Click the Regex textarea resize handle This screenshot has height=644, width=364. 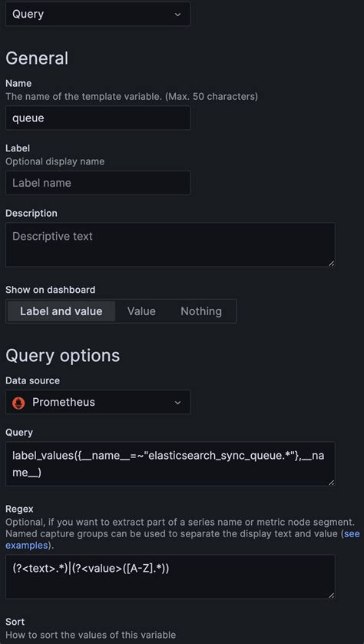click(331, 595)
